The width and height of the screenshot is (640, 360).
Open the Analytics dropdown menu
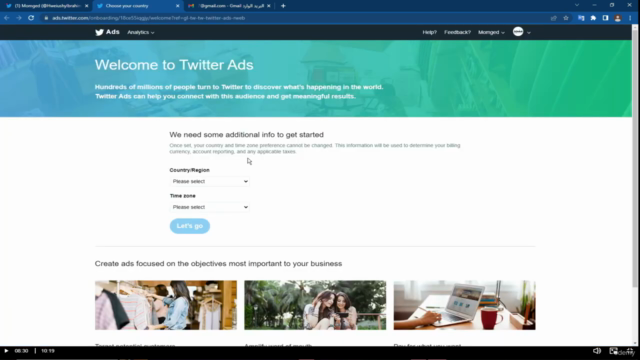point(140,32)
